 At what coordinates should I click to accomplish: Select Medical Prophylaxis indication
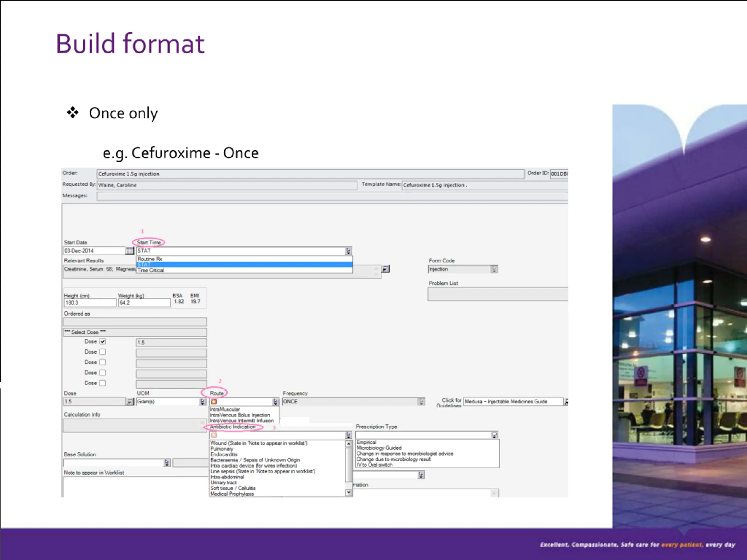point(277,494)
